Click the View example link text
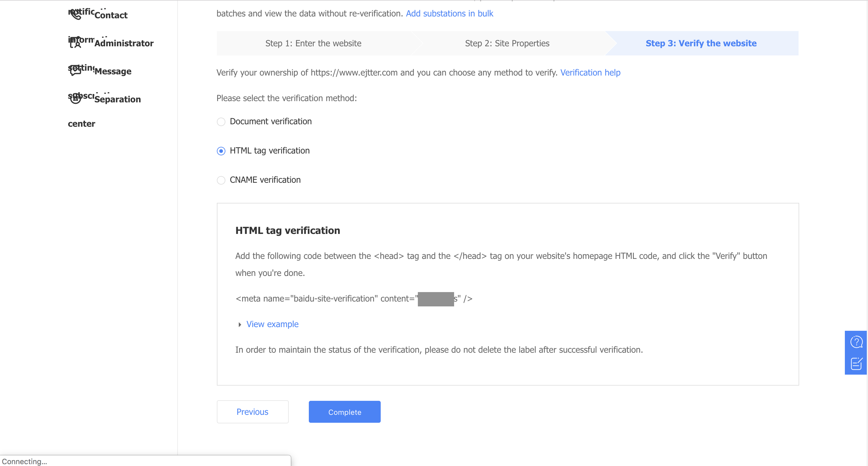This screenshot has width=868, height=466. [272, 324]
